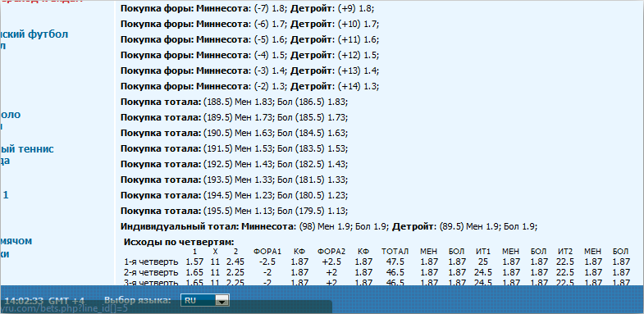The image size is (644, 314).
Task: Open the теннис sidebar category link
Action: pos(27,149)
